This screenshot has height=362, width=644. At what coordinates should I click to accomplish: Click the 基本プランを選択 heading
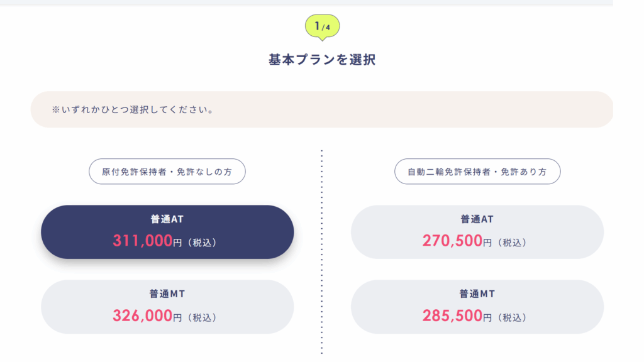click(322, 60)
